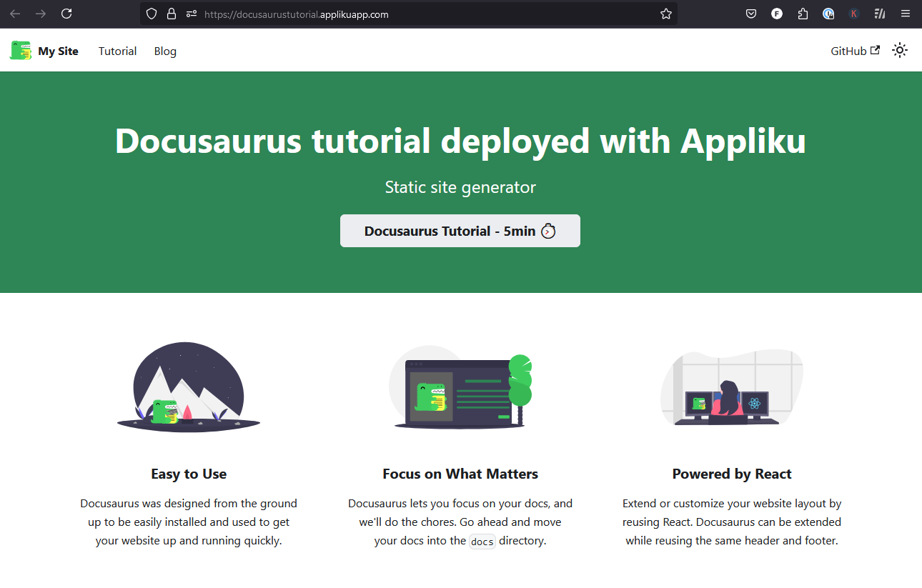Open the GitHub external link

(855, 51)
